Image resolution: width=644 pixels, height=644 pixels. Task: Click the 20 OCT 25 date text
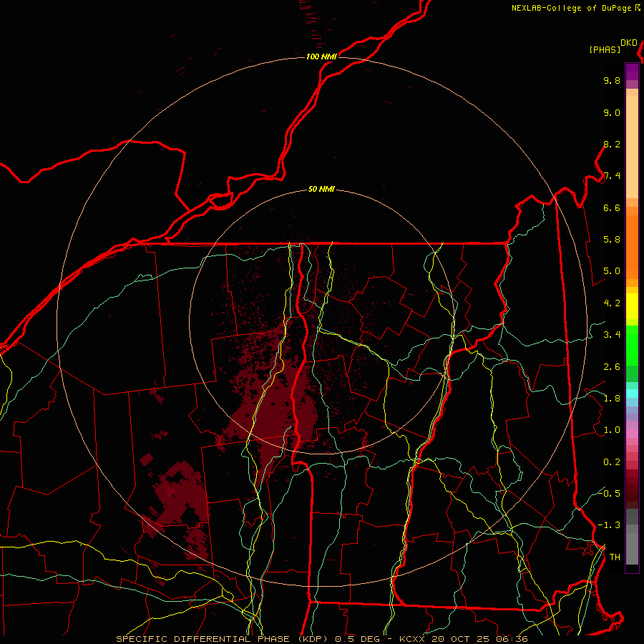[x=459, y=639]
